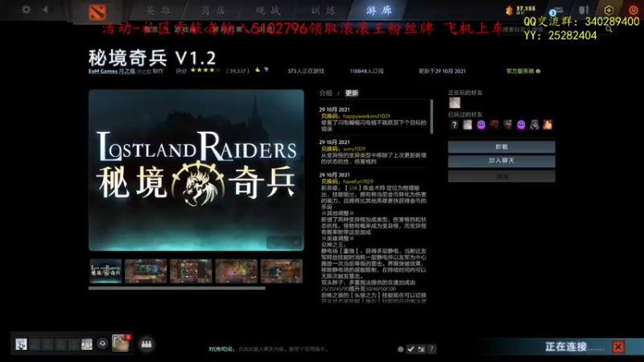Click the party slot avatar before round icon
Screen dimensions: 644x362
[87, 344]
